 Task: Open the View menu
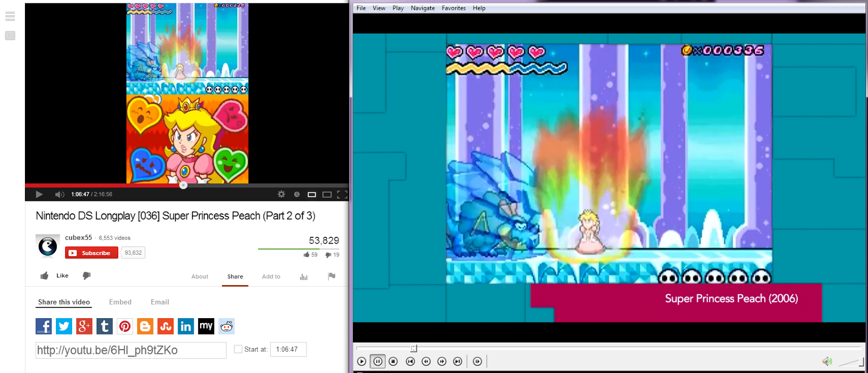tap(379, 8)
